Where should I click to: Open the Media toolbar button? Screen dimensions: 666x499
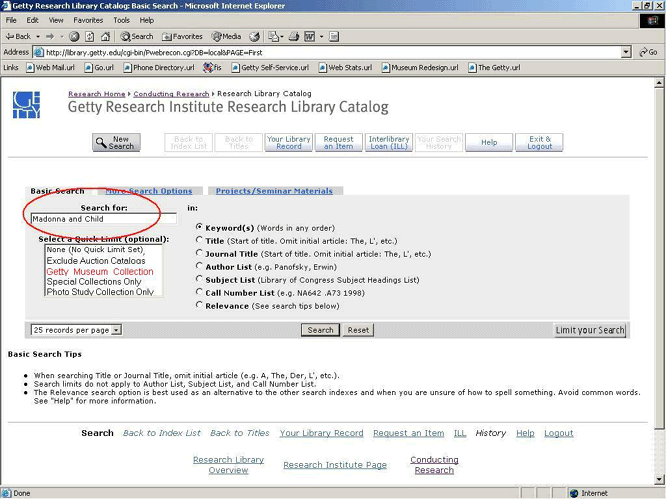pos(228,36)
